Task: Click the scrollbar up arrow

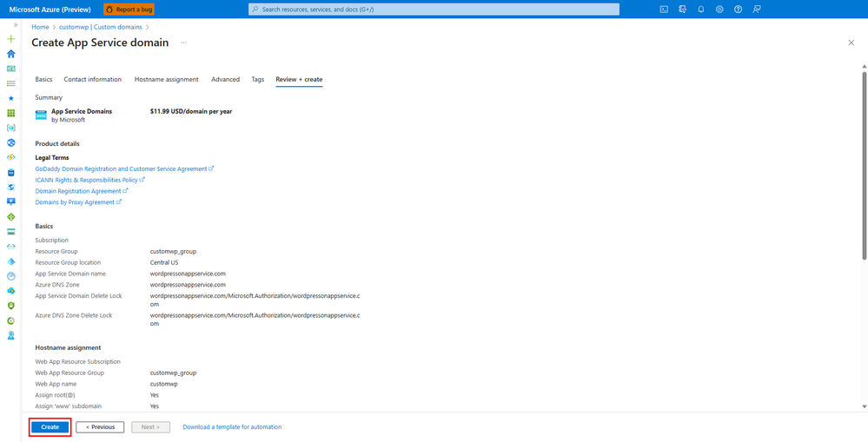Action: click(x=865, y=65)
